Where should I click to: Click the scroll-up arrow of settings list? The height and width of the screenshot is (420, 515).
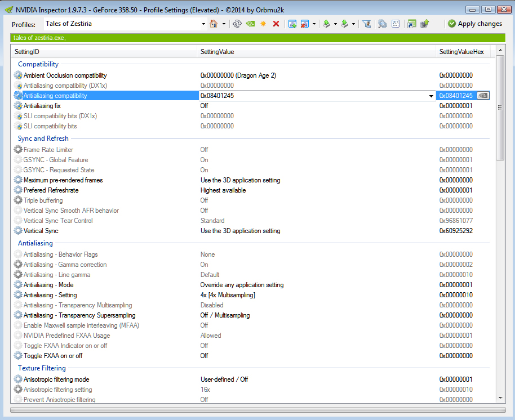tap(500, 50)
